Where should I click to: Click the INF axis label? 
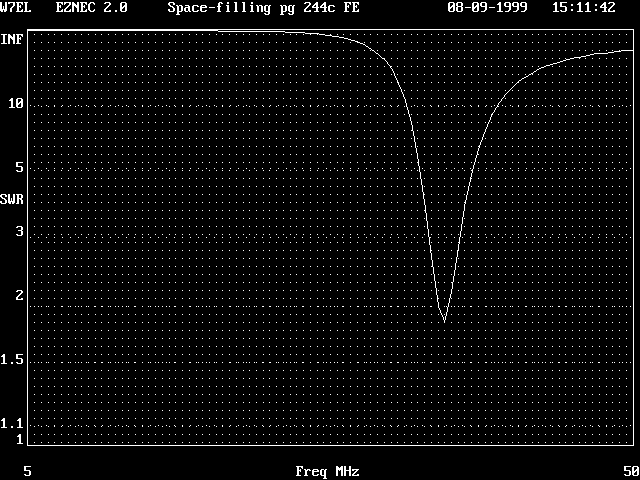coord(12,40)
